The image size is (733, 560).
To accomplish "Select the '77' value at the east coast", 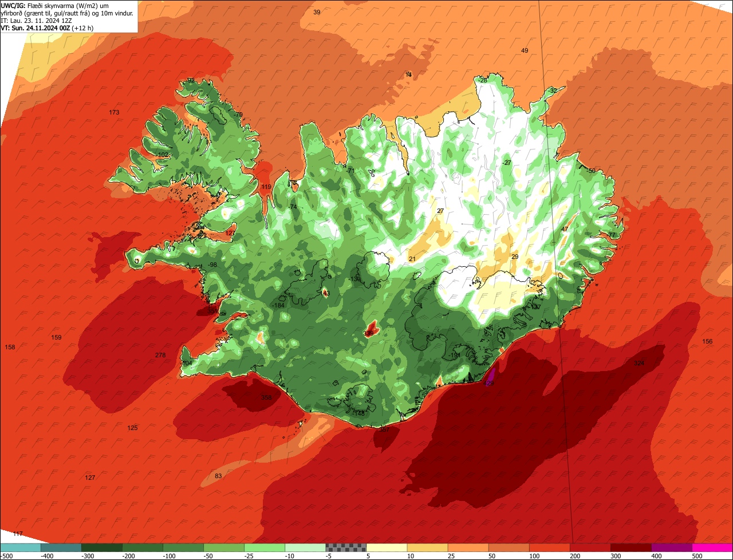I will 612,235.
